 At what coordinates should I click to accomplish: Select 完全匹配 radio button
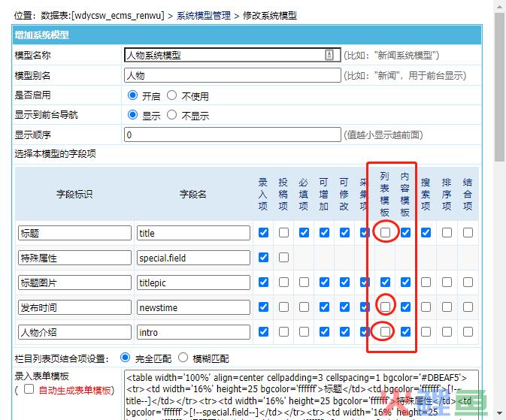click(126, 358)
